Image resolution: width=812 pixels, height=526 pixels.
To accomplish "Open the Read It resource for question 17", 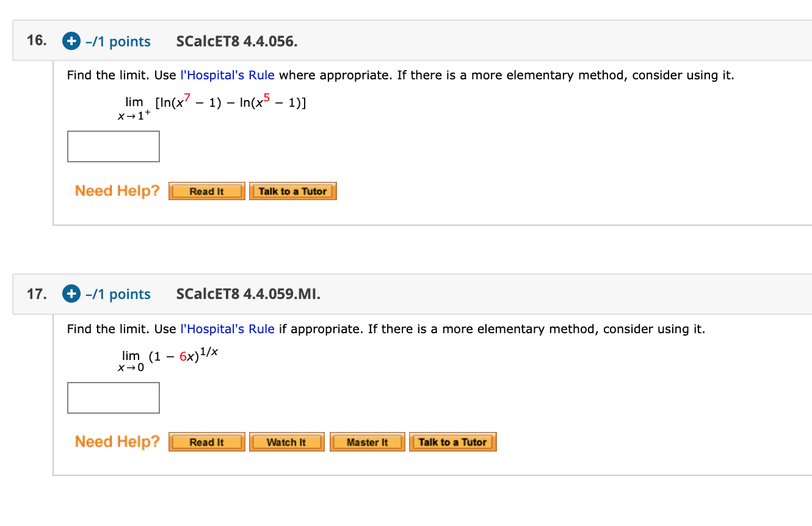I will [x=206, y=441].
